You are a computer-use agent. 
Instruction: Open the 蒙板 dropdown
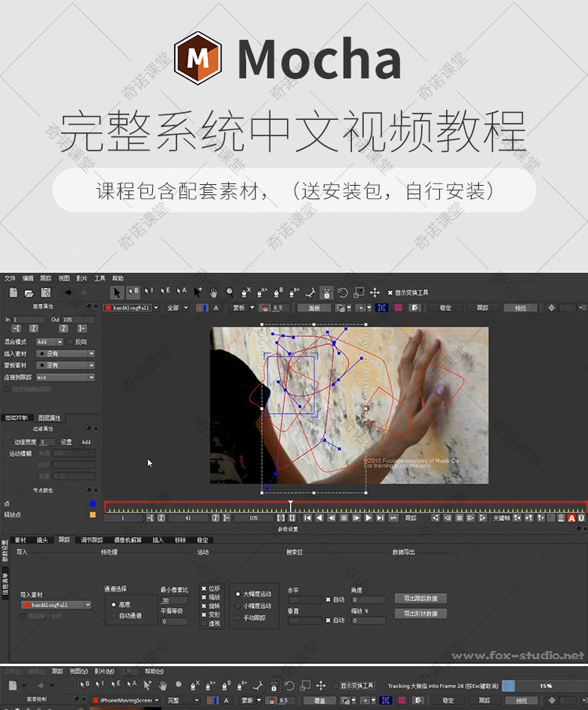click(x=243, y=308)
